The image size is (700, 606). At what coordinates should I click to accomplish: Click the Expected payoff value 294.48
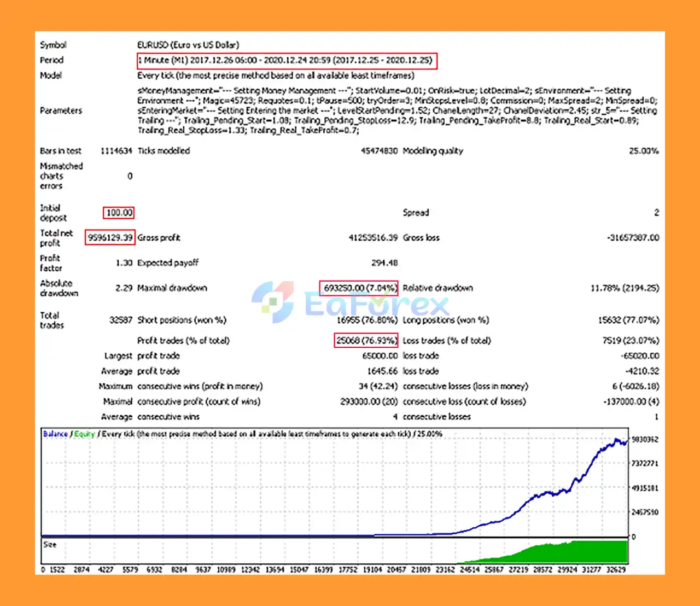pyautogui.click(x=384, y=263)
